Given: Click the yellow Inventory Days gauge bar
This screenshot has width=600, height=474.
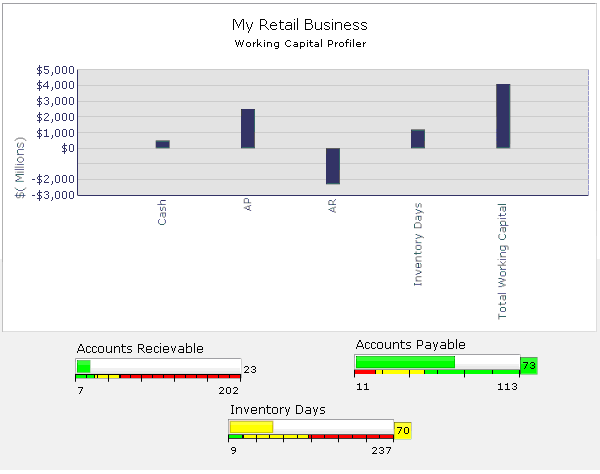Looking at the screenshot, I should click(251, 427).
